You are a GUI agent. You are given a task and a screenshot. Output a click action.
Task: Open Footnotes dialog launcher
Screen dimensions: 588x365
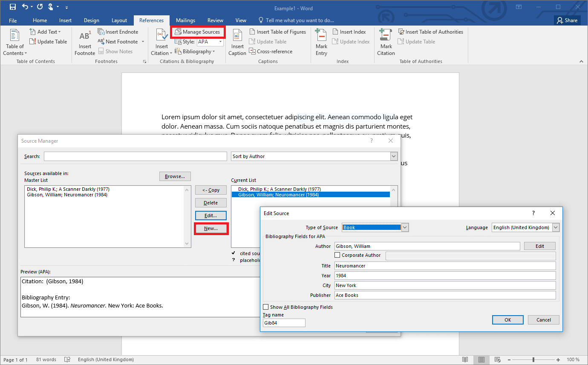point(144,62)
